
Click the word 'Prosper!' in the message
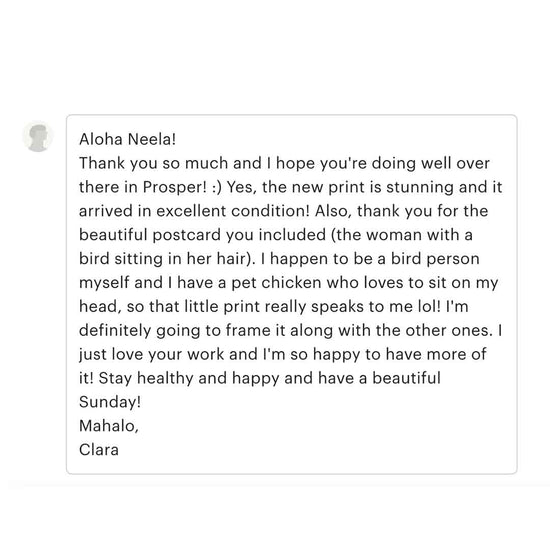[x=175, y=187]
